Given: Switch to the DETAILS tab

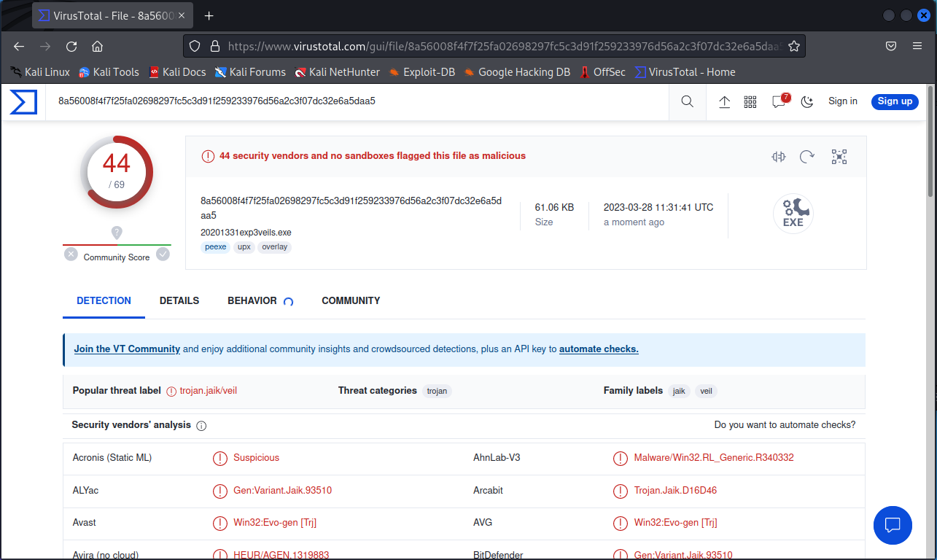Looking at the screenshot, I should click(x=179, y=300).
